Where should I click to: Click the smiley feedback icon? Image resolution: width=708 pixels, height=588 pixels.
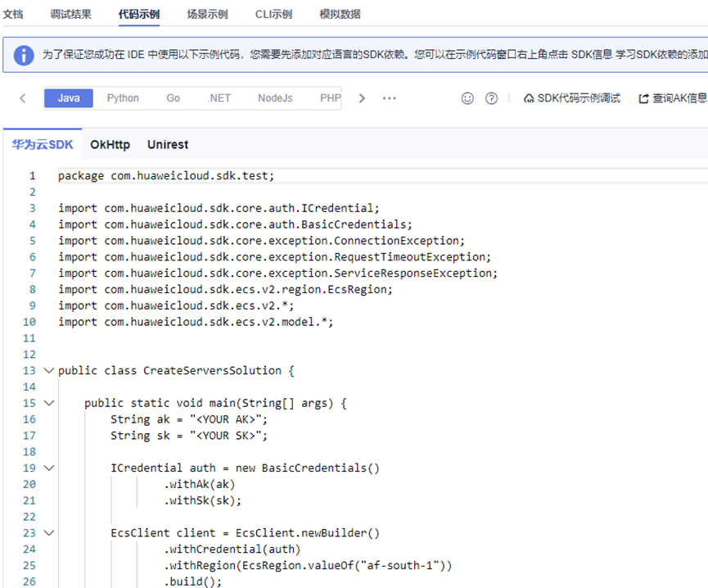point(467,98)
